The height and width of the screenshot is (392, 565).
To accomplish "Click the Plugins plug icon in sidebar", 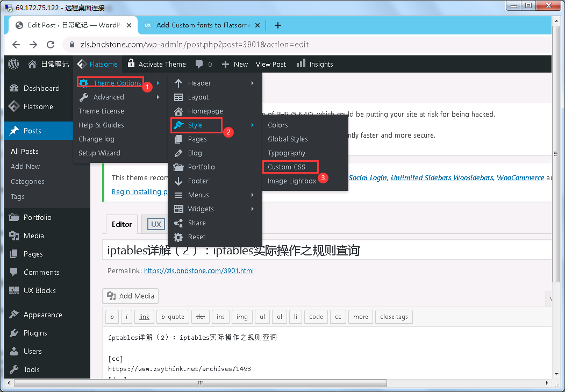I will click(13, 333).
